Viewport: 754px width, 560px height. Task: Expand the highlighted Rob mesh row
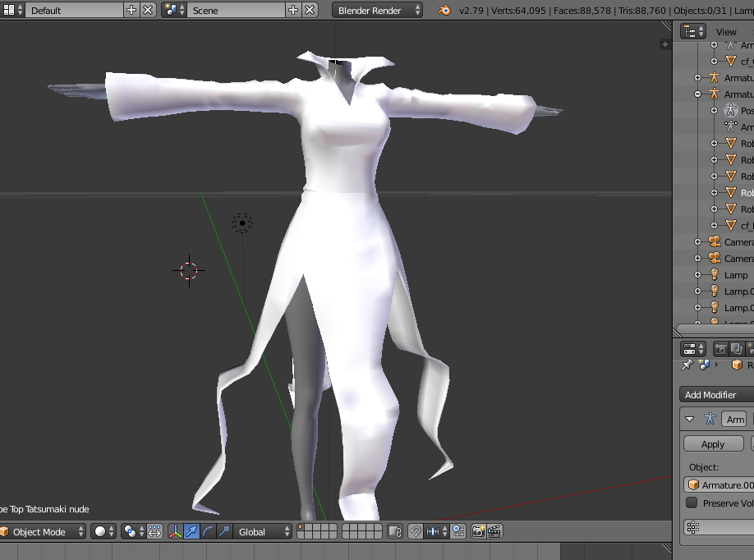(x=714, y=193)
